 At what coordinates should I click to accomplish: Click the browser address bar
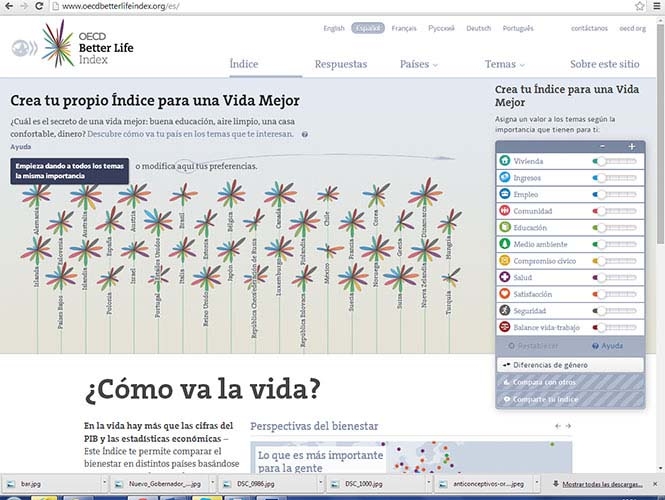(341, 6)
